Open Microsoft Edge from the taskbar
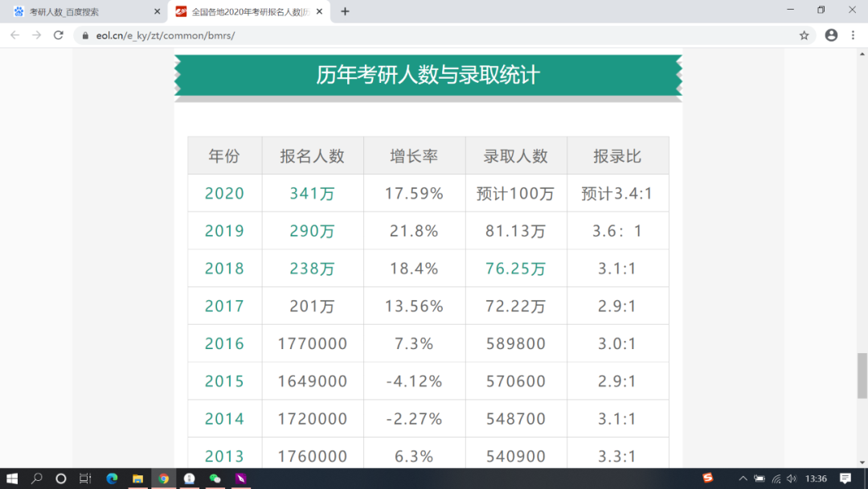This screenshot has width=868, height=489. [x=111, y=479]
